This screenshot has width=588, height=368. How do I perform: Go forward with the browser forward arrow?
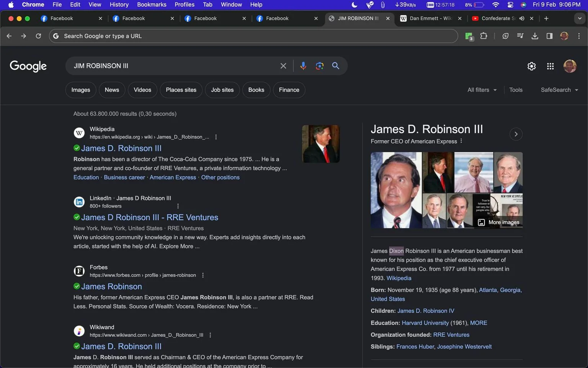pyautogui.click(x=23, y=36)
